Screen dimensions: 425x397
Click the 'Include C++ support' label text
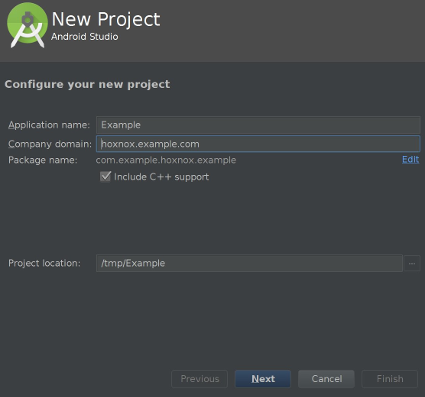tap(162, 177)
